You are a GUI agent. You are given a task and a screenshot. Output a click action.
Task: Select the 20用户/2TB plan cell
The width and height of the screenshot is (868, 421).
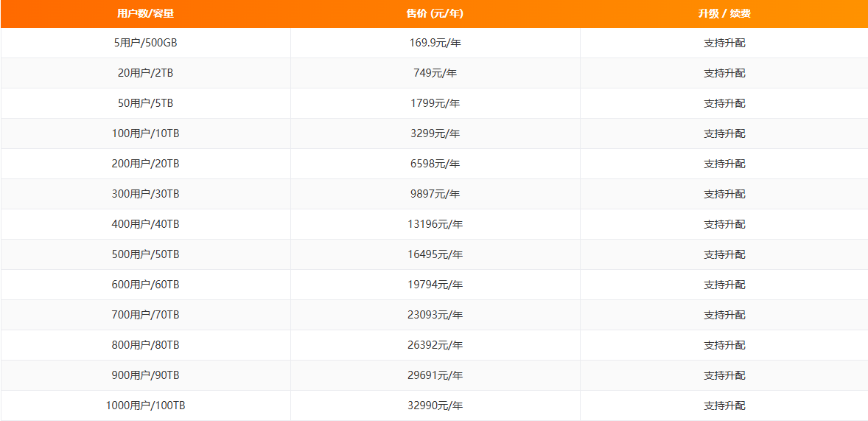pyautogui.click(x=145, y=73)
